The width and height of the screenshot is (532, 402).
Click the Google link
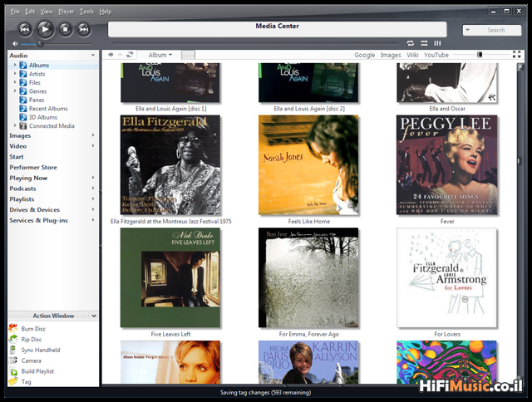pyautogui.click(x=364, y=55)
